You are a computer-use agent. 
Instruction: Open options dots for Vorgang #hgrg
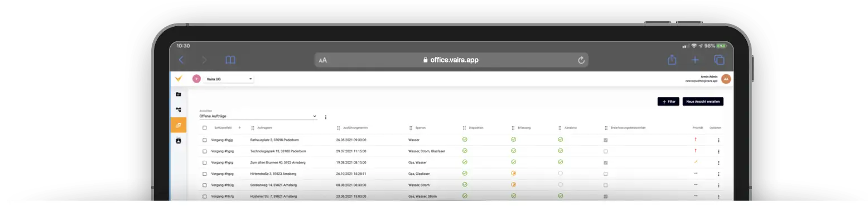coord(718,162)
